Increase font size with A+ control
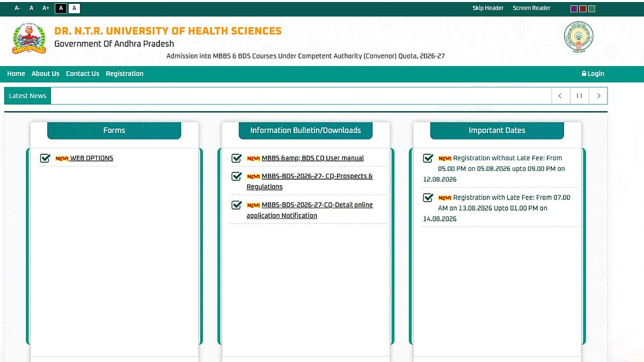Viewport: 644px width, 362px height. coord(46,8)
